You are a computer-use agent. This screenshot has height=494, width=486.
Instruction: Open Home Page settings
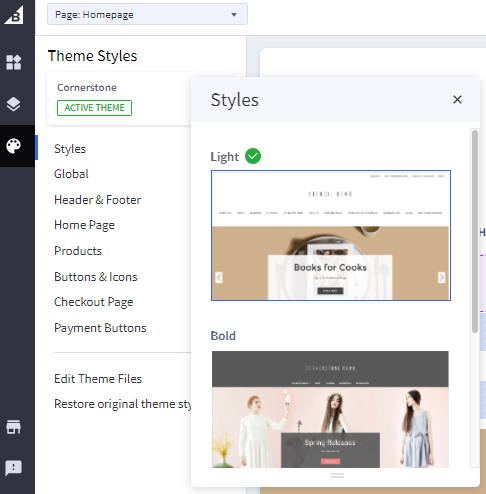point(84,225)
